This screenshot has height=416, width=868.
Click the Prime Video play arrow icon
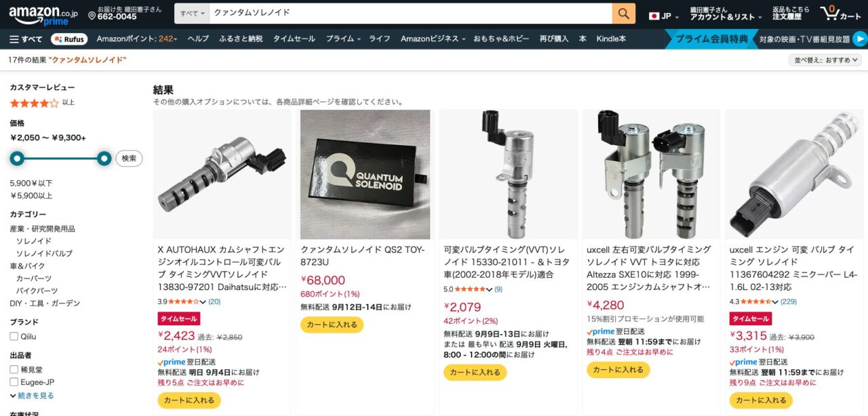(x=860, y=39)
